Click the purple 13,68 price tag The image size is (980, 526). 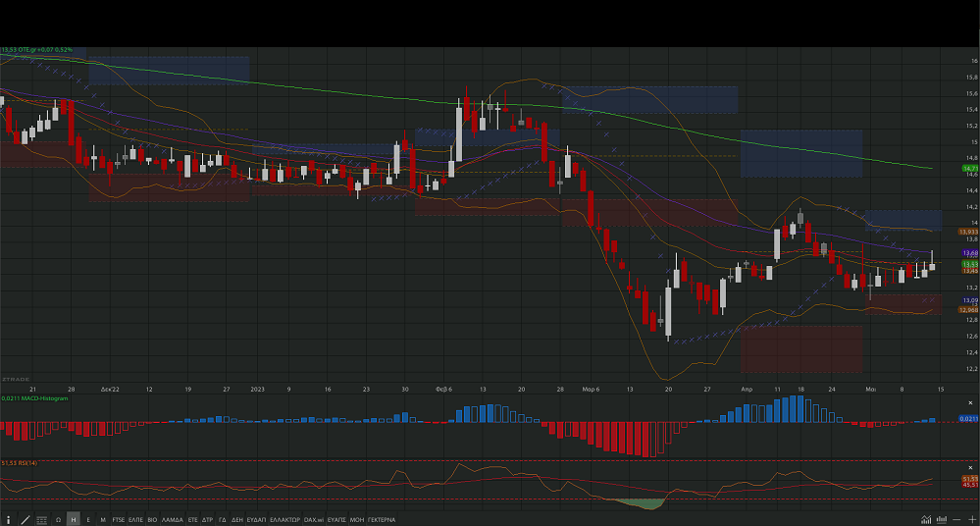970,253
